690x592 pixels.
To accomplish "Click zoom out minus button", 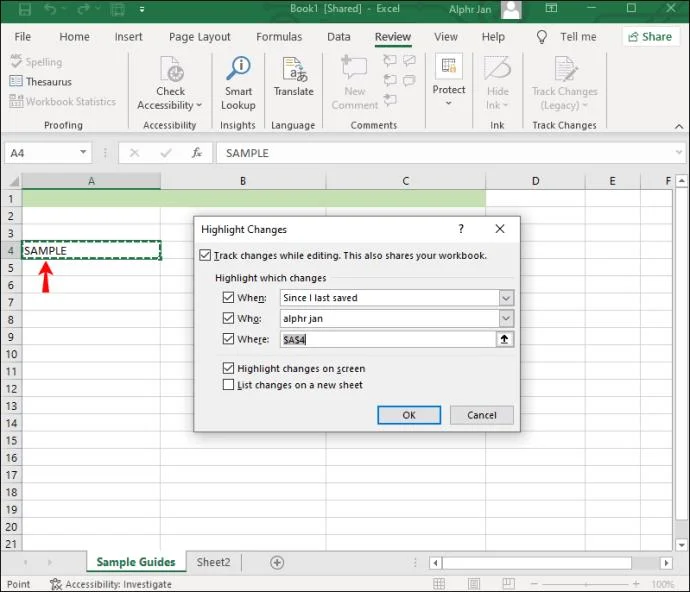I will tap(534, 584).
